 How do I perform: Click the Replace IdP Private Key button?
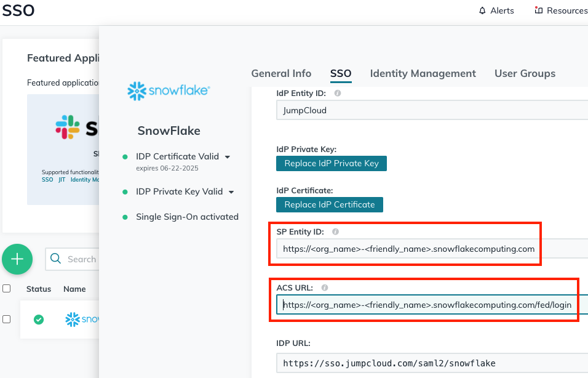(332, 164)
